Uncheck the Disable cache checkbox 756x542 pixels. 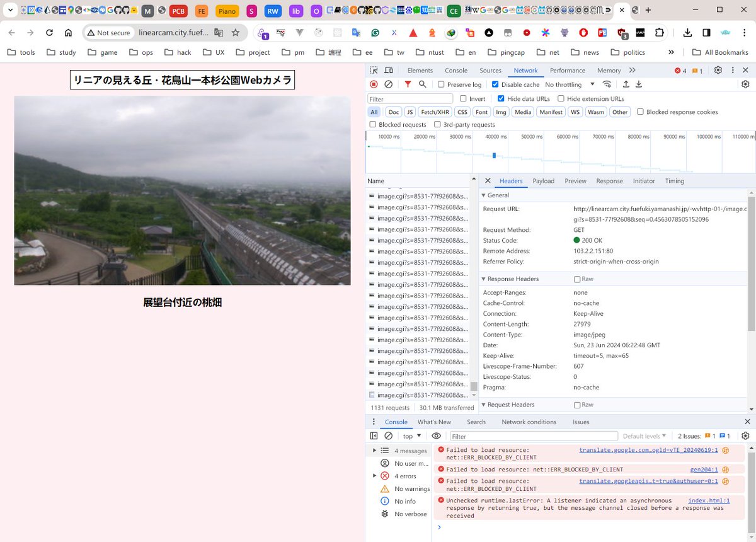pos(495,84)
